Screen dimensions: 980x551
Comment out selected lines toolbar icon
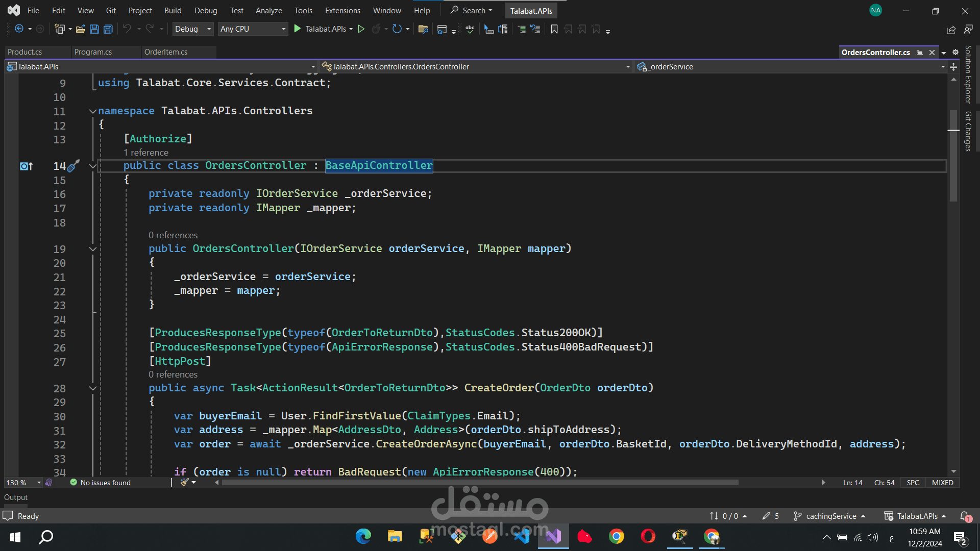(522, 29)
